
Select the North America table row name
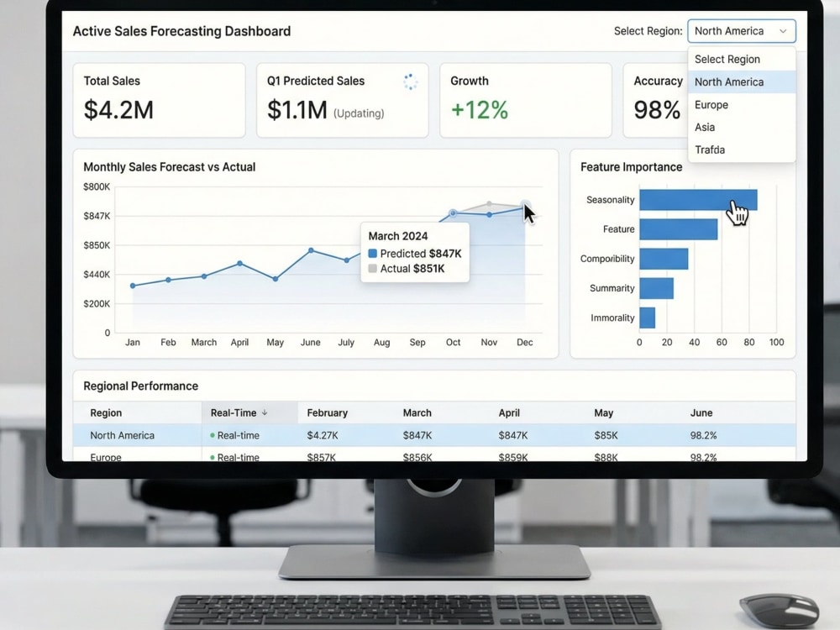122,435
